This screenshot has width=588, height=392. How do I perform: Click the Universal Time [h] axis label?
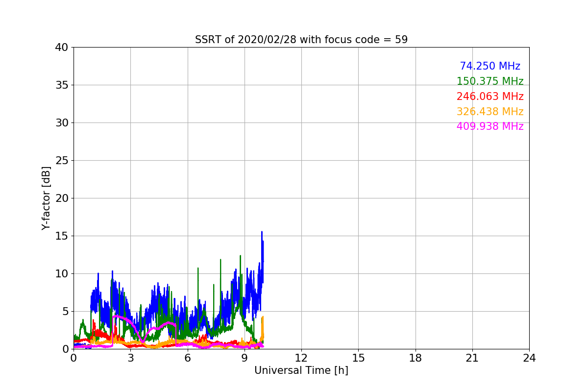pyautogui.click(x=301, y=371)
